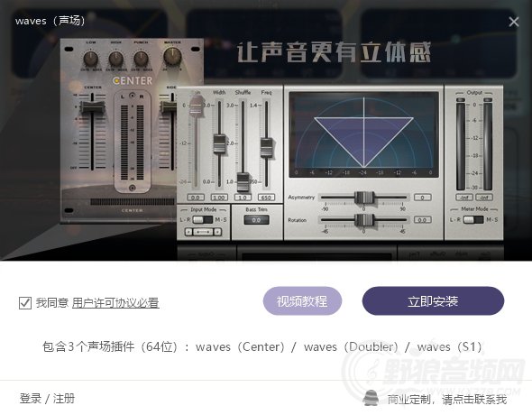The width and height of the screenshot is (532, 415).
Task: Click the HIGH knob on Center plugin
Action: point(115,59)
